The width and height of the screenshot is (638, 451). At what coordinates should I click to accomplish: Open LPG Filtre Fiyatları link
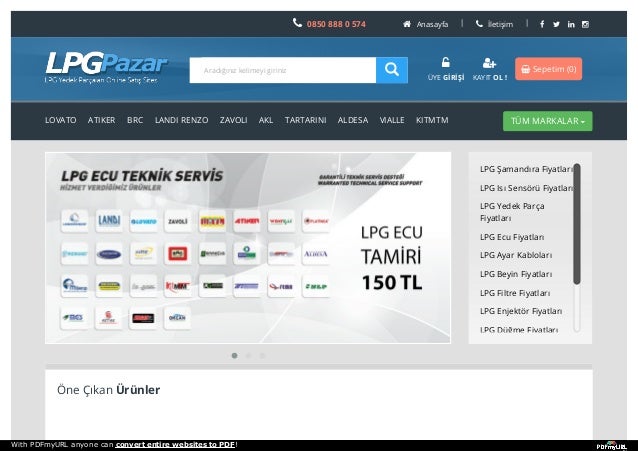pyautogui.click(x=515, y=293)
